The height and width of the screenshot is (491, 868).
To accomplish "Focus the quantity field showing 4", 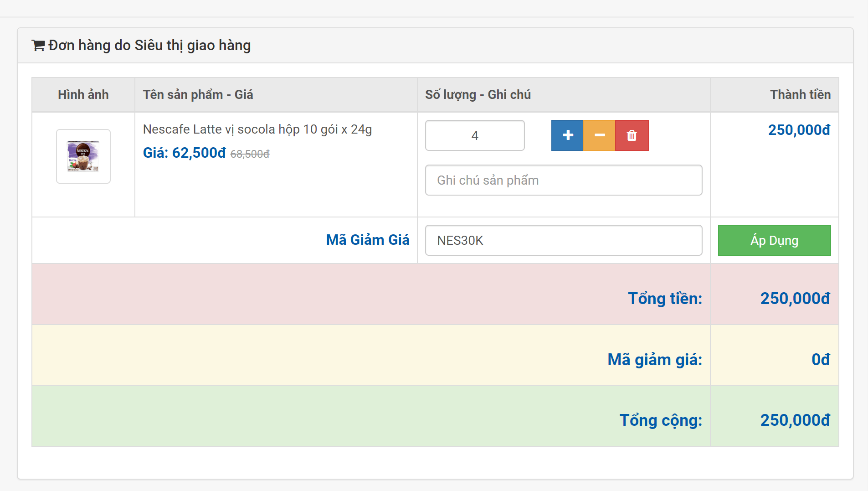I will (x=475, y=135).
